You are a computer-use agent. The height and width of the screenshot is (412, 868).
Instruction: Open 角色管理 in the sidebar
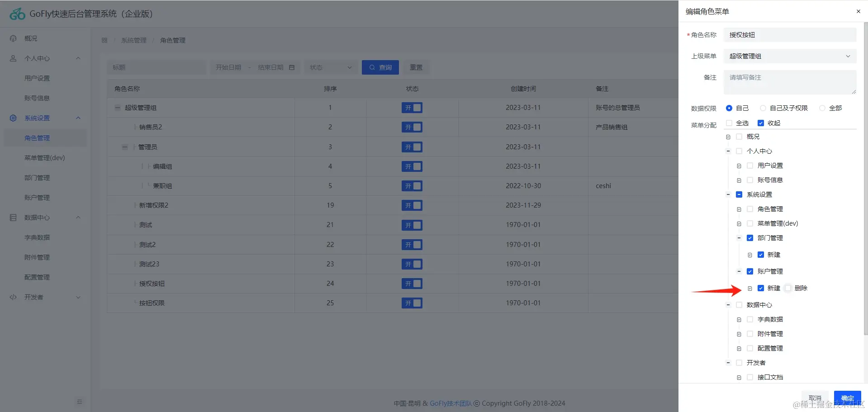(45, 138)
